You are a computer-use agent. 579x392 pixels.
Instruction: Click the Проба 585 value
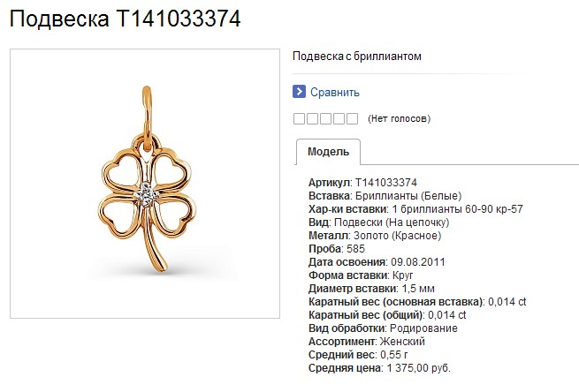coord(355,249)
